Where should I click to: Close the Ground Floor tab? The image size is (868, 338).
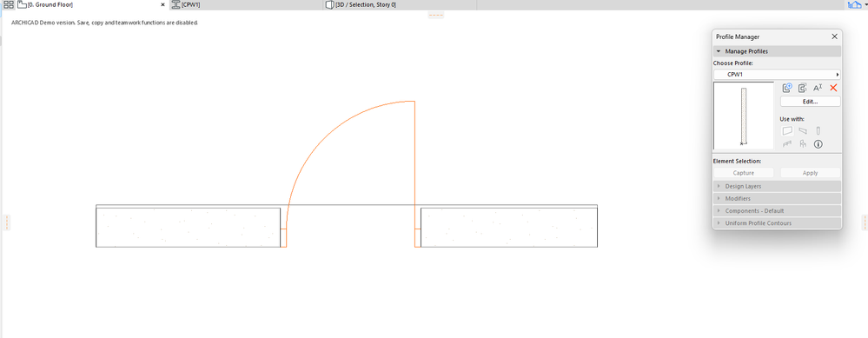tap(162, 4)
